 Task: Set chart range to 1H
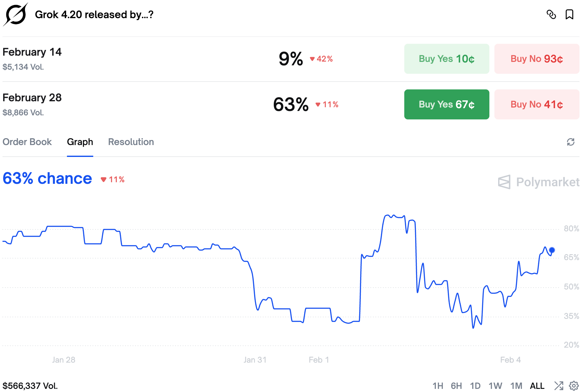(438, 386)
